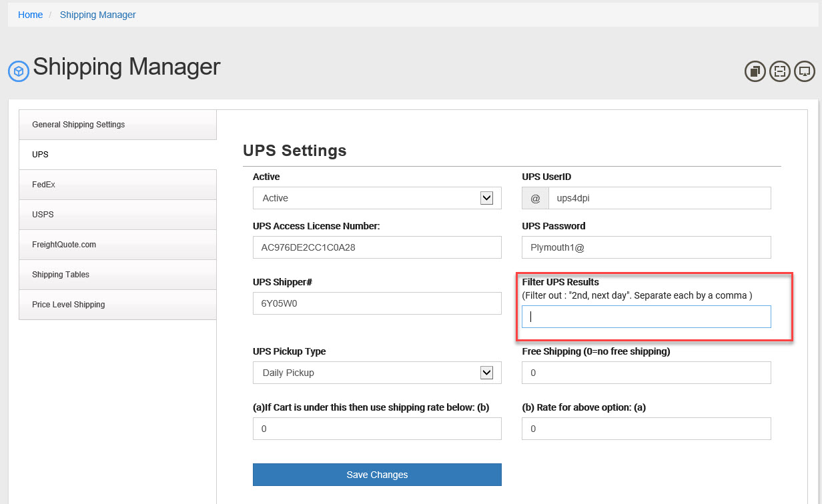
Task: Switch to the FedEx tab
Action: pos(117,185)
